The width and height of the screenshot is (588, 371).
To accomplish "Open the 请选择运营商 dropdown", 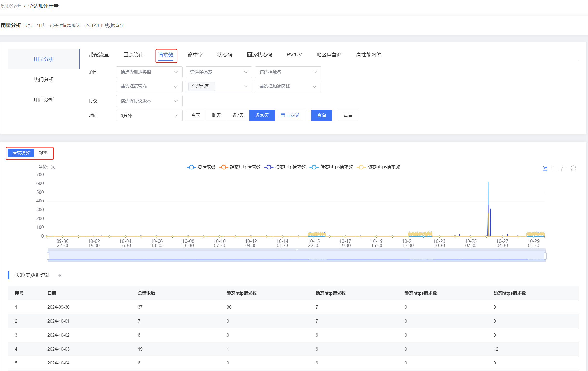I will [x=149, y=87].
